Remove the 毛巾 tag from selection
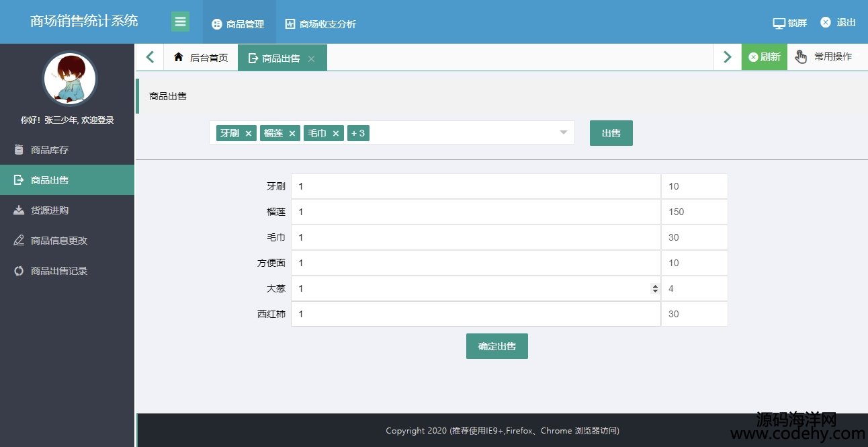 [x=336, y=134]
